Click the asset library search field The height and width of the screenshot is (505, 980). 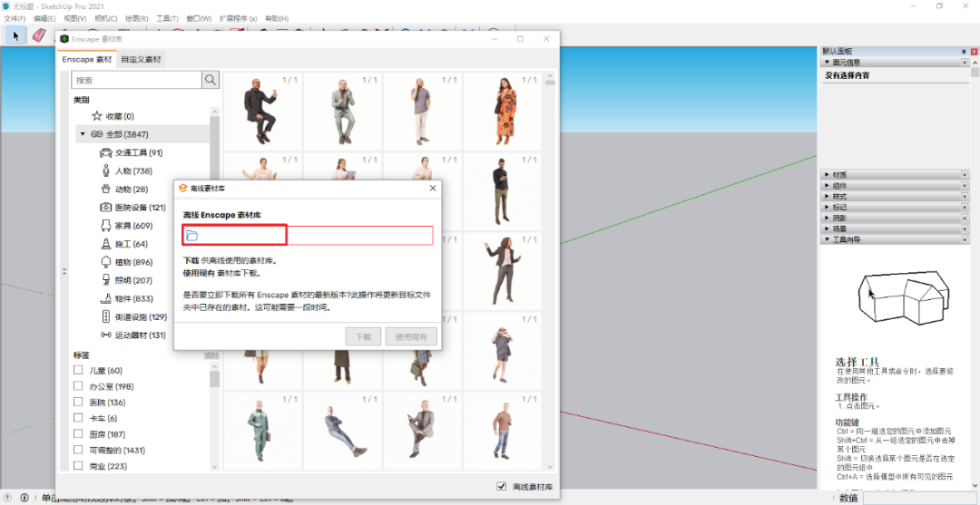tap(136, 81)
